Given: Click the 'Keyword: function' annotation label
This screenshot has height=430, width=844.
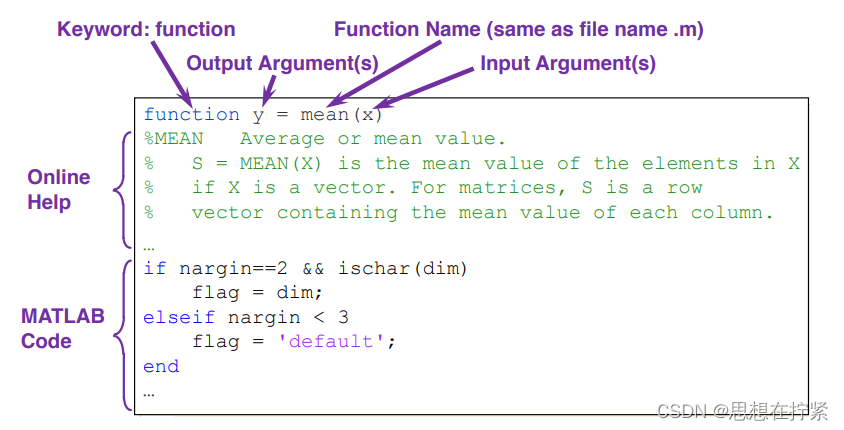Looking at the screenshot, I should [146, 30].
